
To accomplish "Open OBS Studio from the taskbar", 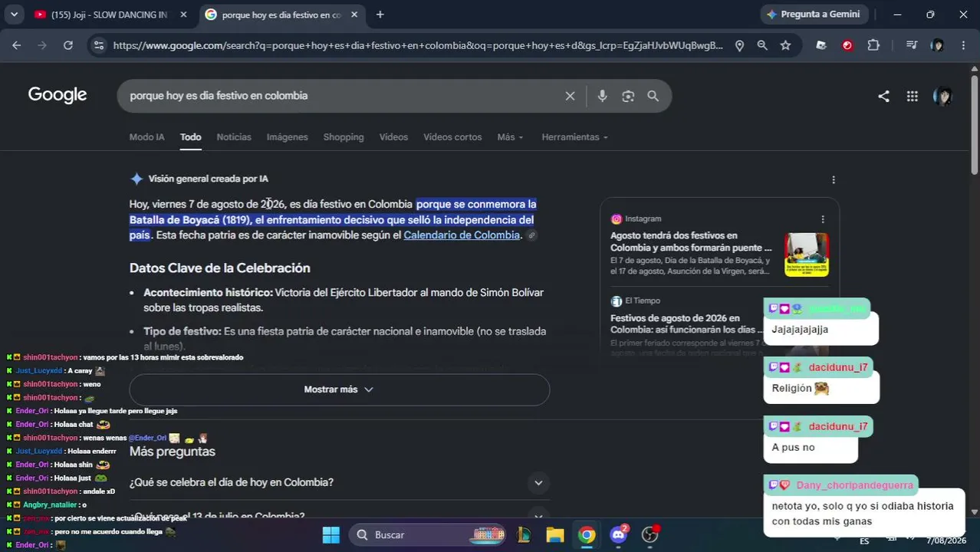I will pyautogui.click(x=650, y=535).
